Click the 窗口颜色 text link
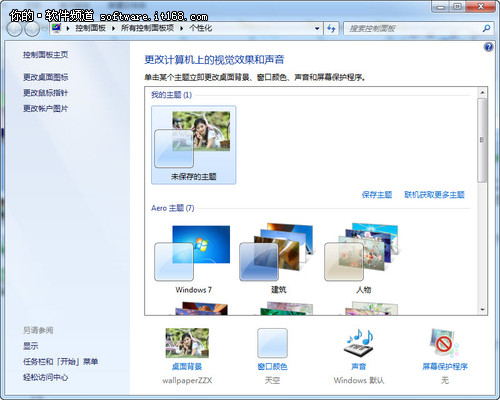The width and height of the screenshot is (500, 400). tap(272, 367)
